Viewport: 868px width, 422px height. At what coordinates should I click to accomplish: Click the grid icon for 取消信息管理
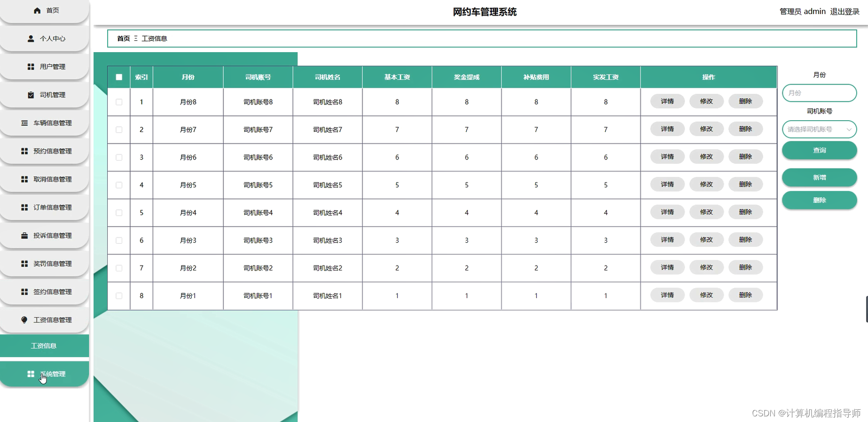pyautogui.click(x=24, y=179)
